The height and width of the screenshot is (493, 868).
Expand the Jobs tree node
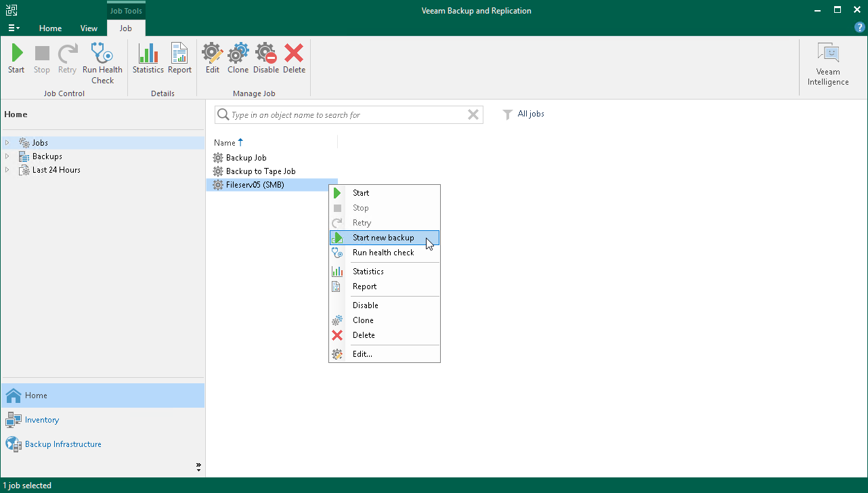coord(7,142)
